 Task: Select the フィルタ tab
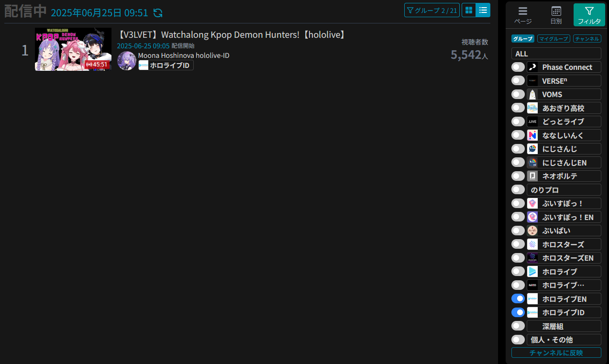[589, 15]
